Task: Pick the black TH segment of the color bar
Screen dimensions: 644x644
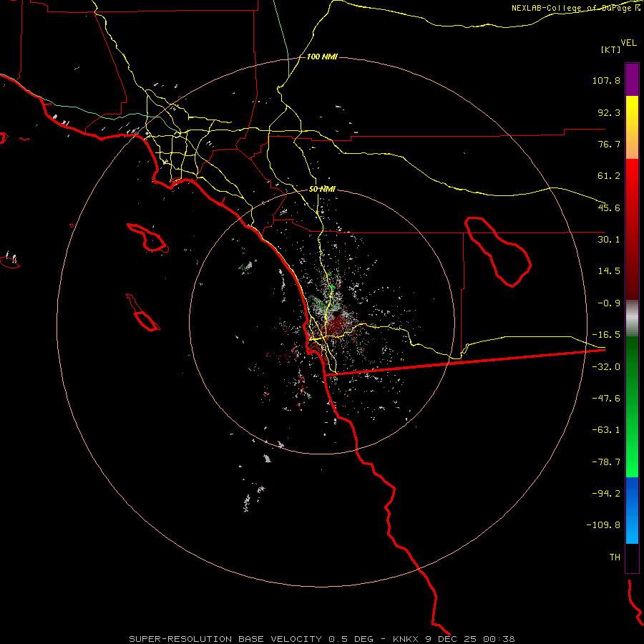Action: click(x=632, y=557)
